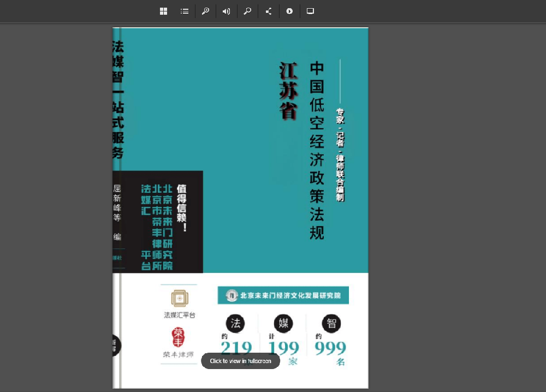Screen dimensions: 546x392
Task: Click the 北京未来门经济文化发展研究院 banner
Action: [283, 295]
